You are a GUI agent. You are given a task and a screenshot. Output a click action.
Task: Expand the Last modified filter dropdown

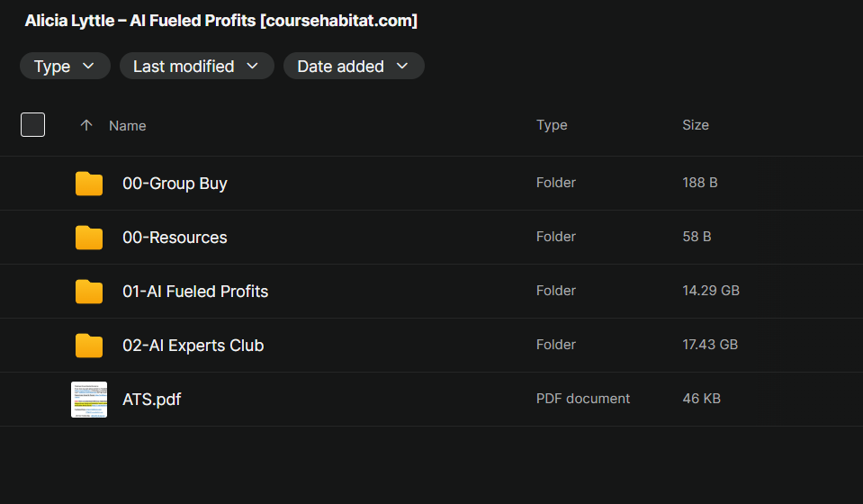[x=197, y=66]
